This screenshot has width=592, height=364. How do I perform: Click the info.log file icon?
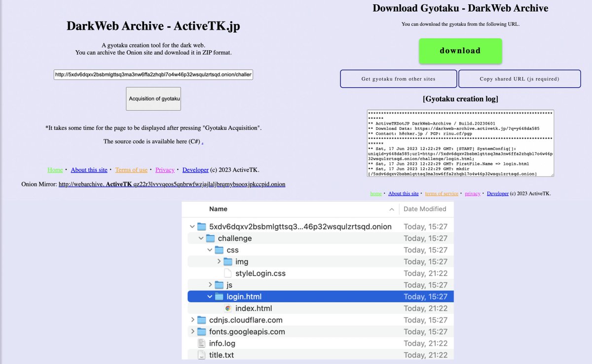coord(201,343)
